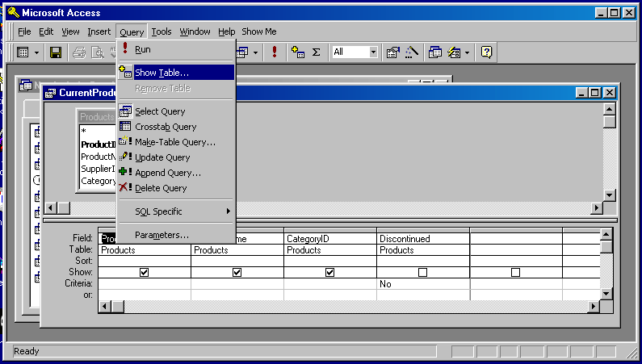Uncheck Show box in first Products column
This screenshot has height=364, width=642.
144,272
